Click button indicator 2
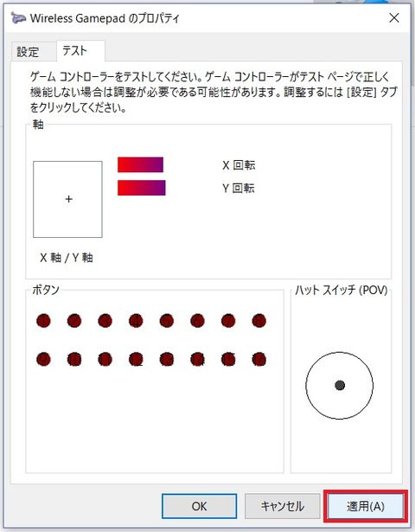The image size is (415, 532). 74,321
